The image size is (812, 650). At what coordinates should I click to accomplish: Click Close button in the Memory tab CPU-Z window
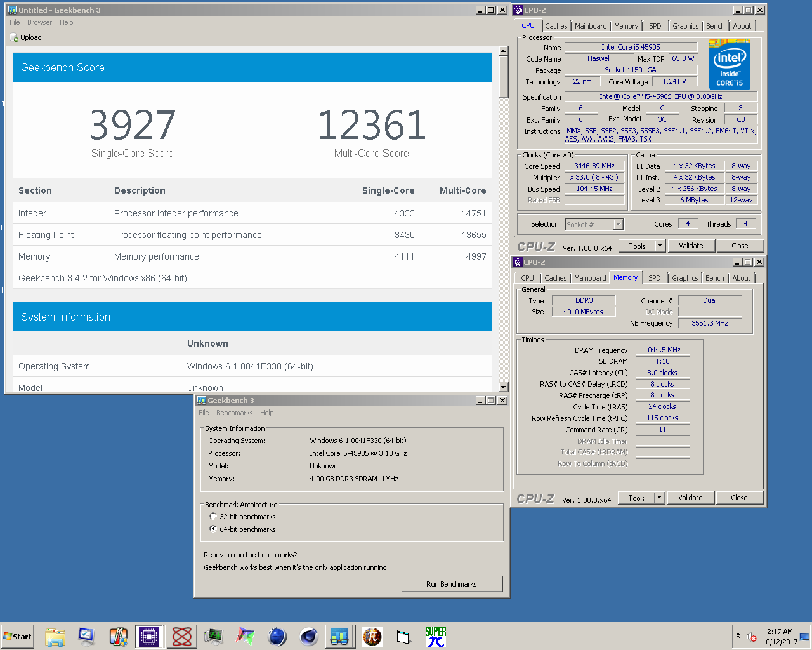[x=739, y=498]
